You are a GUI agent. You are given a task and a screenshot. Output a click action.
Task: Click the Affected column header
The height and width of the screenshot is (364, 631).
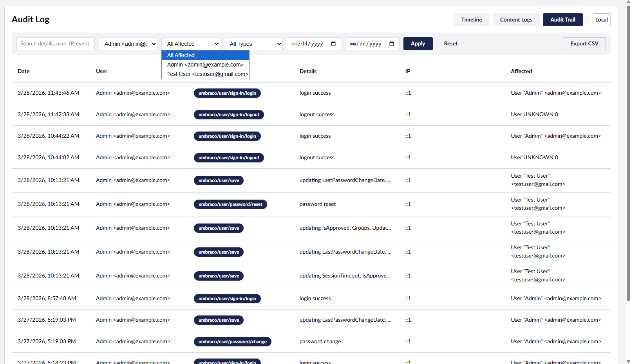pyautogui.click(x=521, y=71)
